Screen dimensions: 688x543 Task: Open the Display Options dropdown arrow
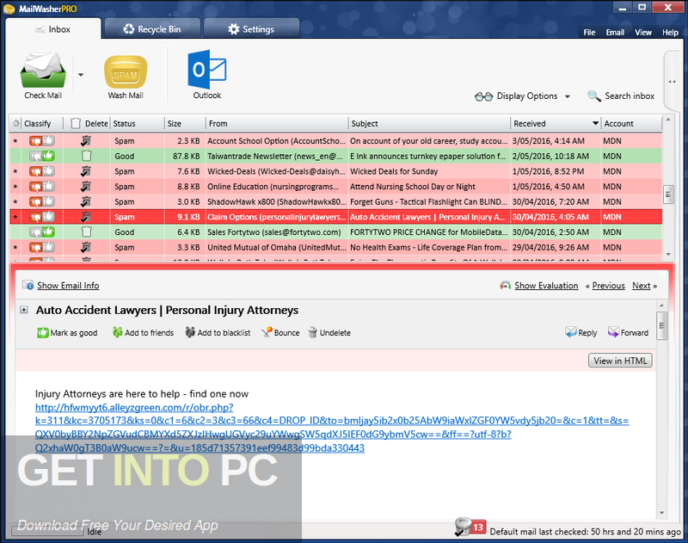567,96
